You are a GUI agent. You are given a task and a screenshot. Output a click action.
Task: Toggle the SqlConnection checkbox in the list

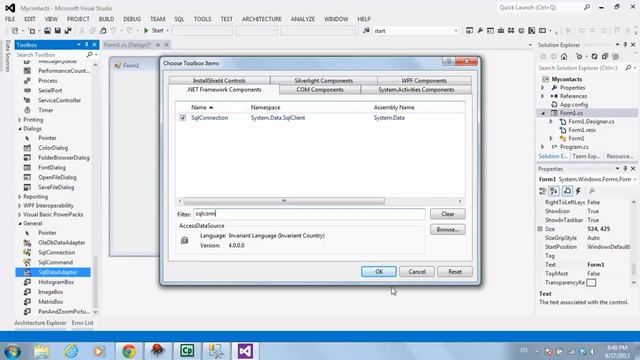point(182,118)
